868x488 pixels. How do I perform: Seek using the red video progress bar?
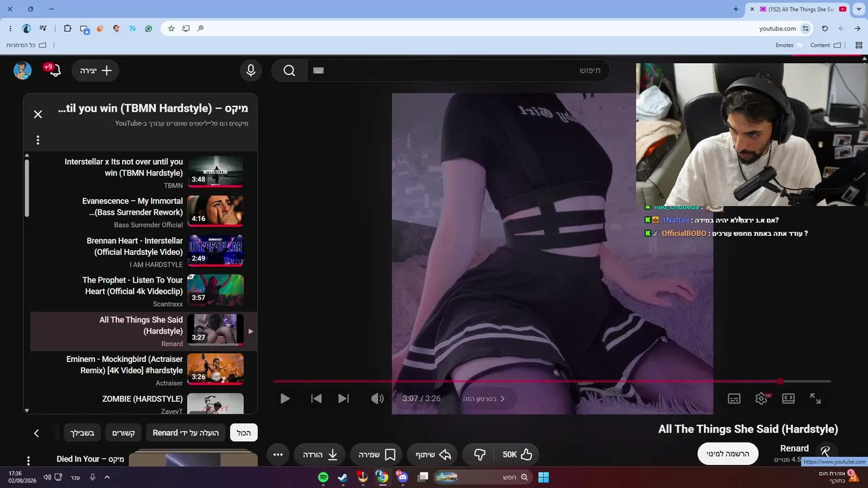552,382
